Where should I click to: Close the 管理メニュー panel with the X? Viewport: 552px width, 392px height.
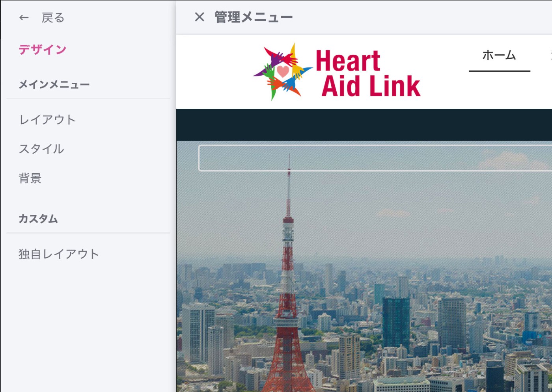pos(200,17)
